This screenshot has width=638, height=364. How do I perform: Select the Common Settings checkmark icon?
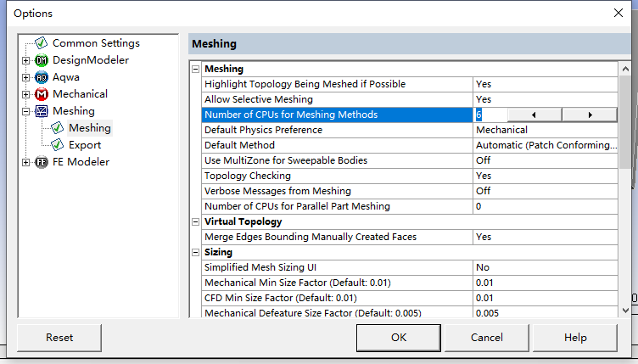(41, 42)
